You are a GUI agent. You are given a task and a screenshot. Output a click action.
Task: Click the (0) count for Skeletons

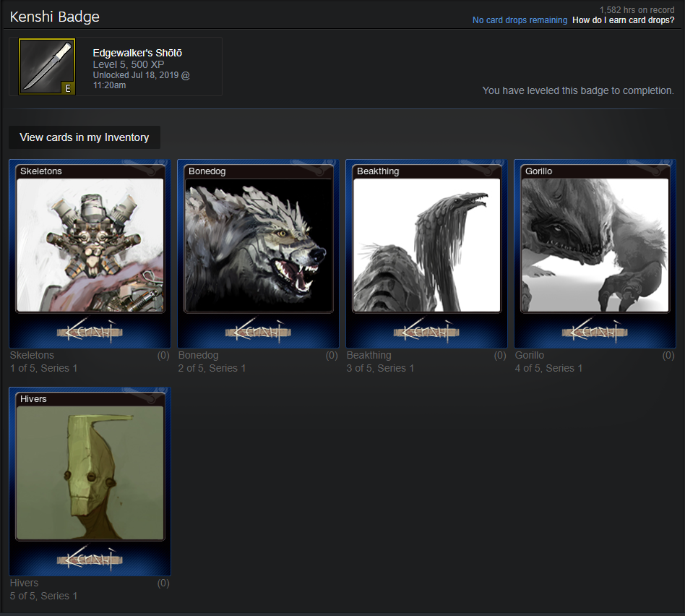pos(163,355)
